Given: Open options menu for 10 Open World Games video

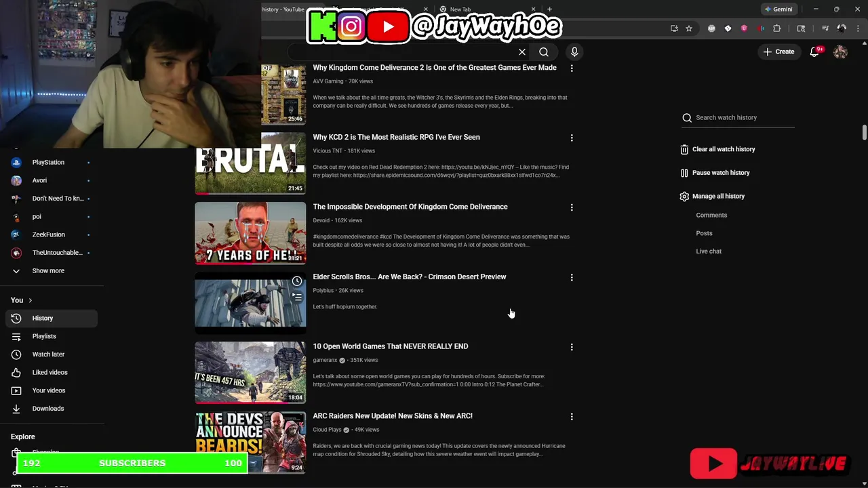Looking at the screenshot, I should 572,347.
